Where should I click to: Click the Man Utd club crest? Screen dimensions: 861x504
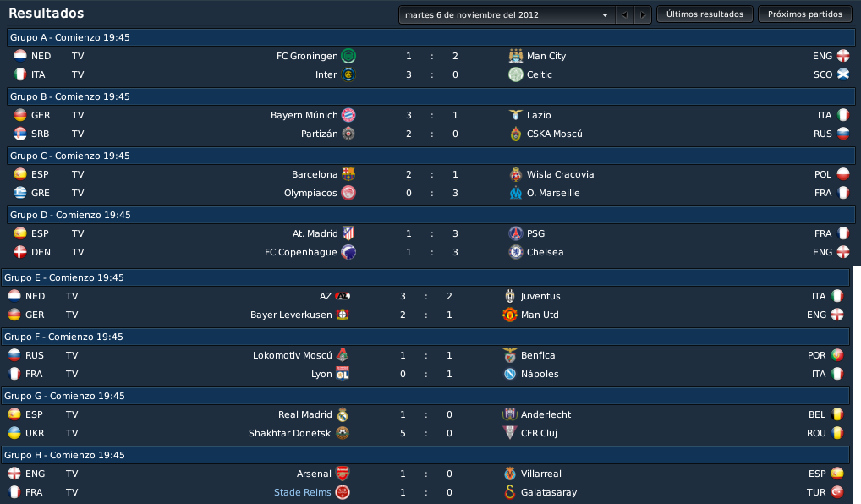click(509, 315)
